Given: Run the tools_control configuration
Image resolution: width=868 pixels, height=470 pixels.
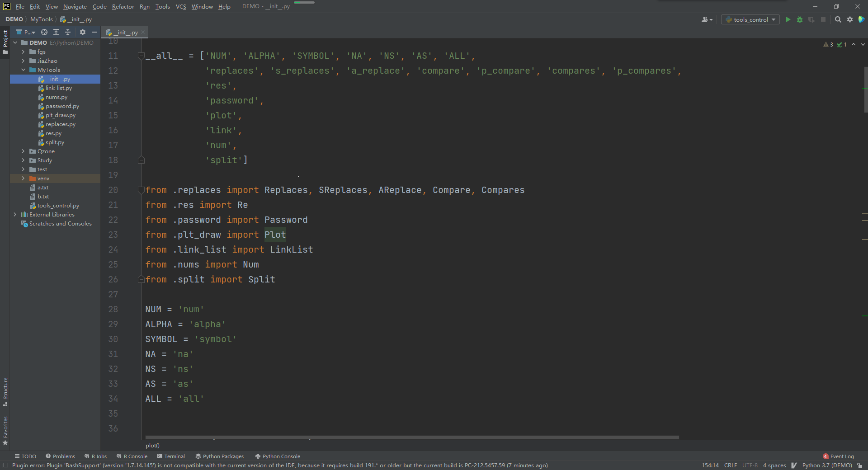Looking at the screenshot, I should (788, 19).
